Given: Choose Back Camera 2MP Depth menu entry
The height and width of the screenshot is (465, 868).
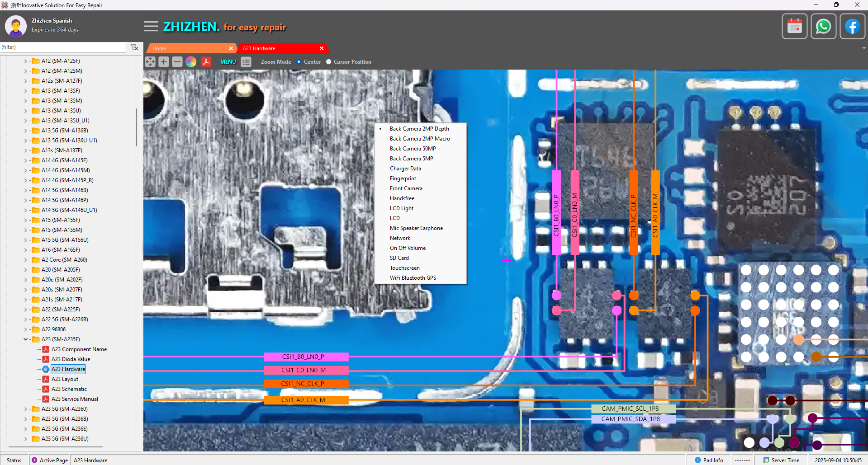Looking at the screenshot, I should click(x=419, y=129).
